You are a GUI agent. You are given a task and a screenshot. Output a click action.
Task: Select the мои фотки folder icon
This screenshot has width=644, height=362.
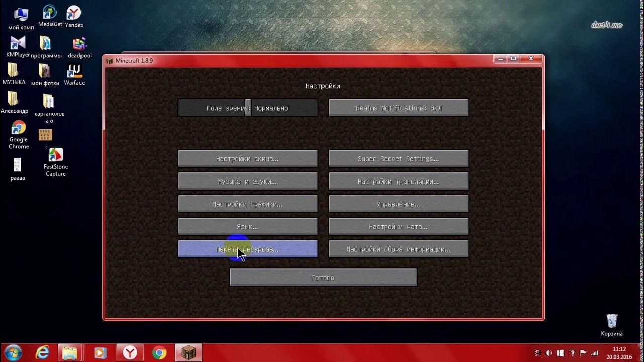point(45,75)
